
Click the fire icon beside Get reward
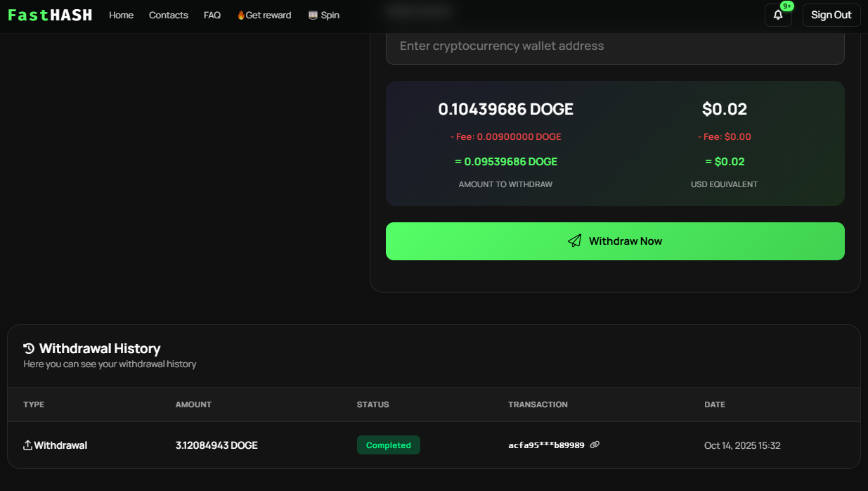coord(241,15)
